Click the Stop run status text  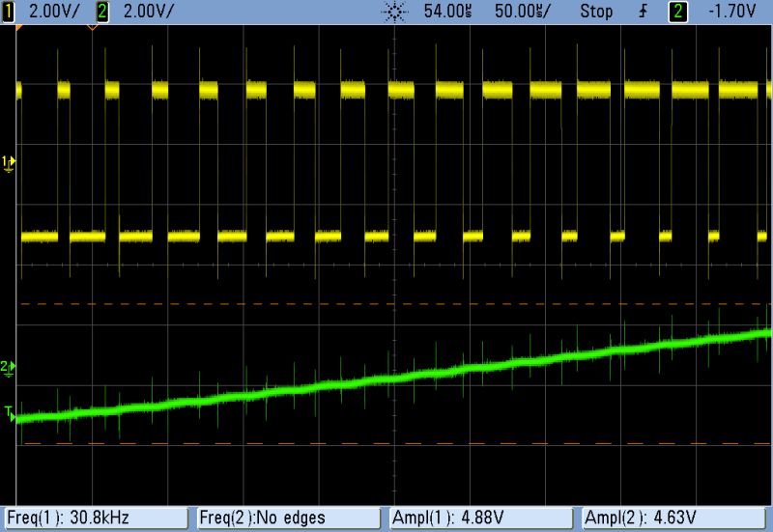click(x=596, y=12)
